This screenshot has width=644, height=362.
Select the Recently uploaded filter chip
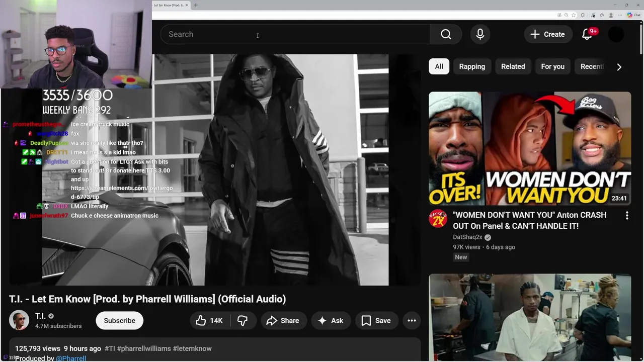(592, 66)
